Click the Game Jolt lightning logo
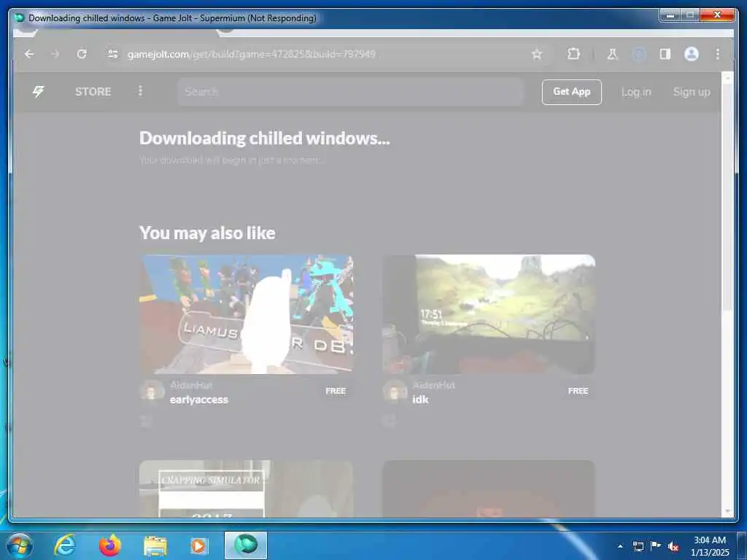747x560 pixels. click(38, 91)
